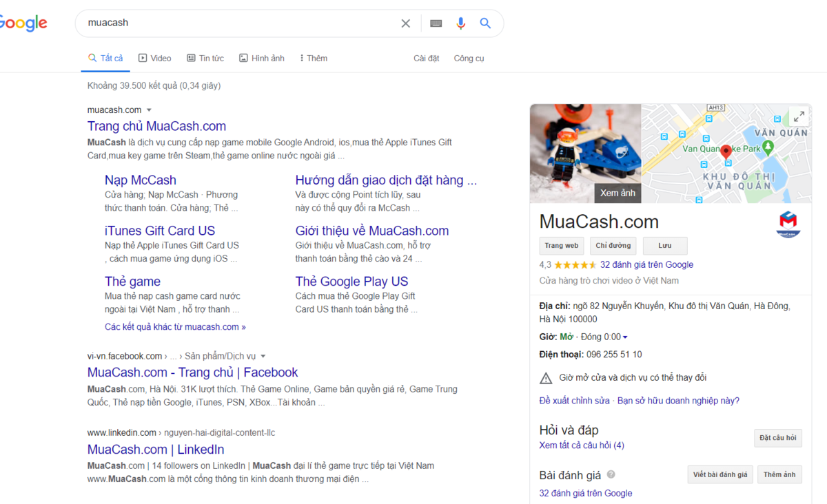Click the Chỉ đường directions button
827x504 pixels.
click(x=613, y=246)
